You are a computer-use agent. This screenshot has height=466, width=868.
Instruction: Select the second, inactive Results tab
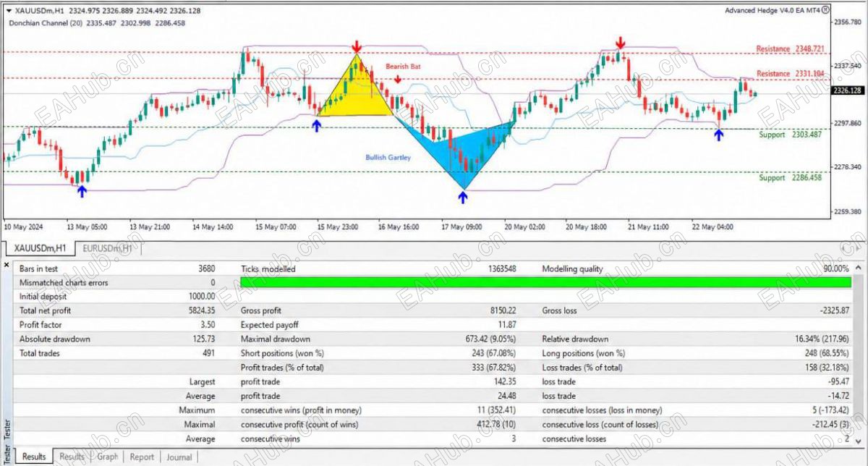tap(72, 457)
